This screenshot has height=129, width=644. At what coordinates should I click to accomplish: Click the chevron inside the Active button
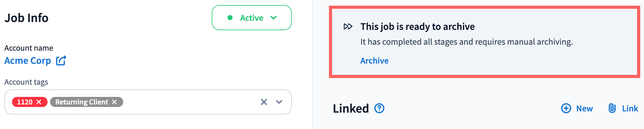(273, 18)
